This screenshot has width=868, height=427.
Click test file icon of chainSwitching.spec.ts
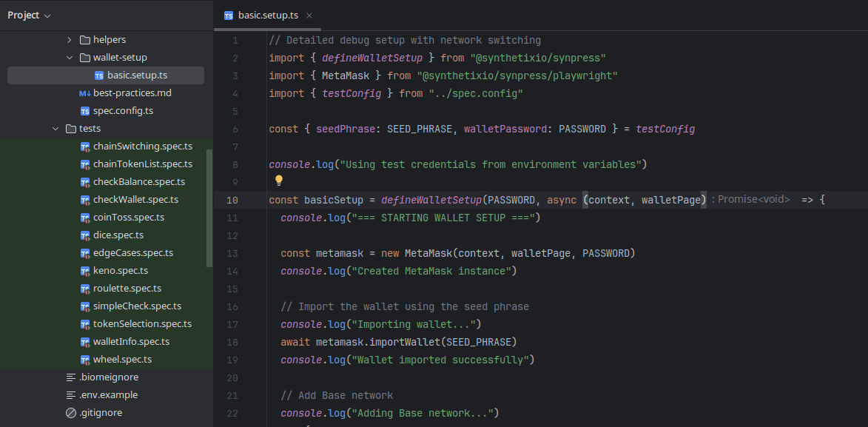[x=84, y=147]
